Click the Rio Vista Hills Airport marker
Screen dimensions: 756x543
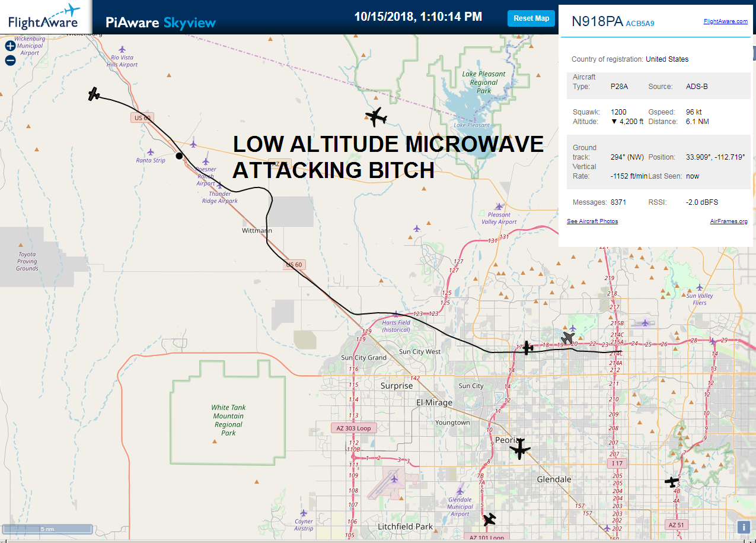[x=122, y=49]
